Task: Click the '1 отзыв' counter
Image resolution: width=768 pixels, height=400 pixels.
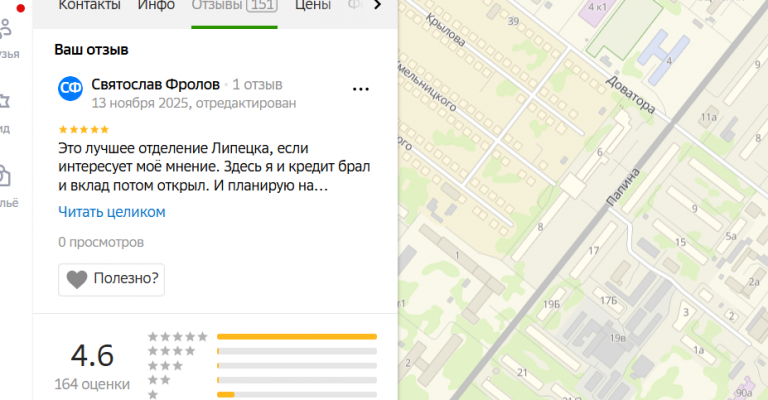Action: point(257,84)
